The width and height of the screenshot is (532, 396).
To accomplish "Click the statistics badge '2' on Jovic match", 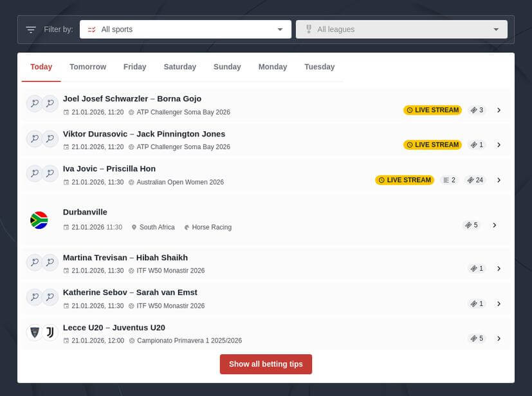I will click(x=448, y=180).
